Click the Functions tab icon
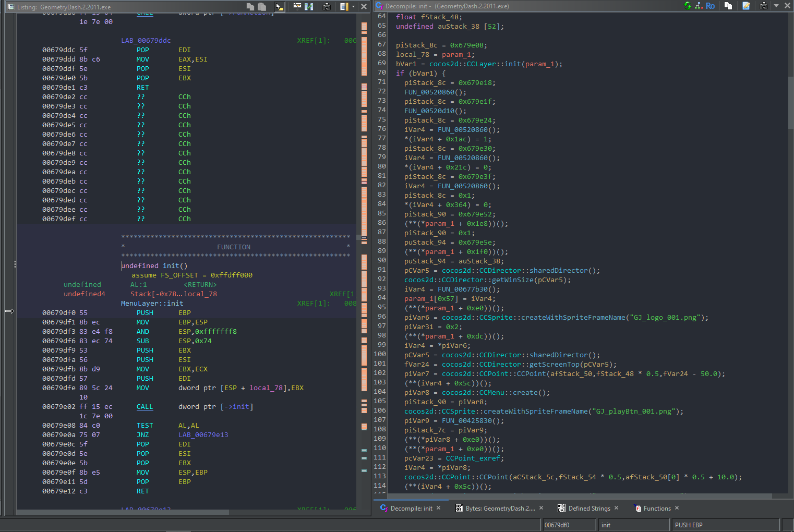The image size is (794, 532). click(x=637, y=508)
